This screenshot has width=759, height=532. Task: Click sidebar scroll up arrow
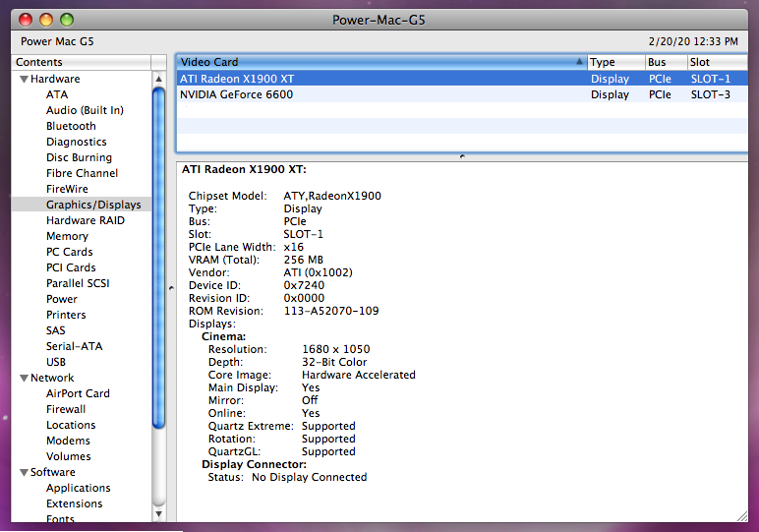158,79
